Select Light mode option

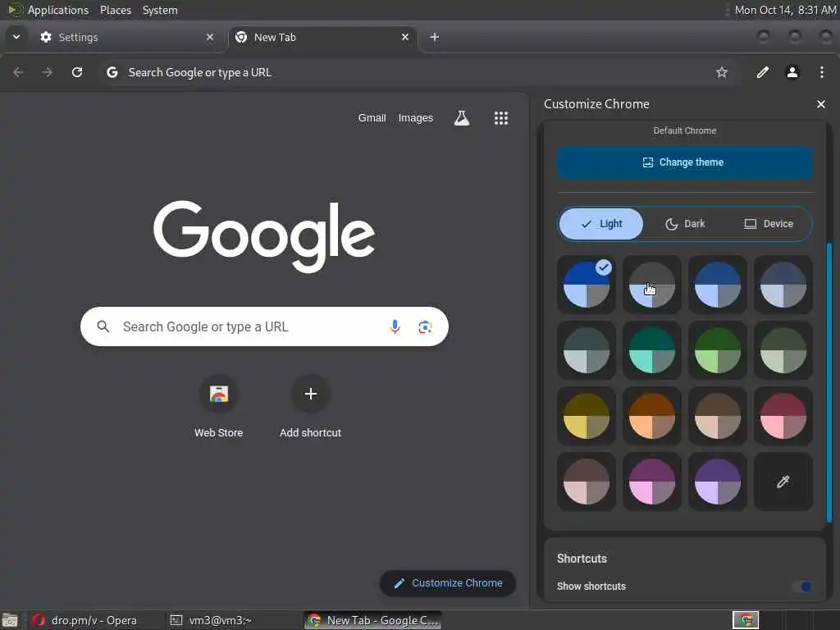point(601,223)
